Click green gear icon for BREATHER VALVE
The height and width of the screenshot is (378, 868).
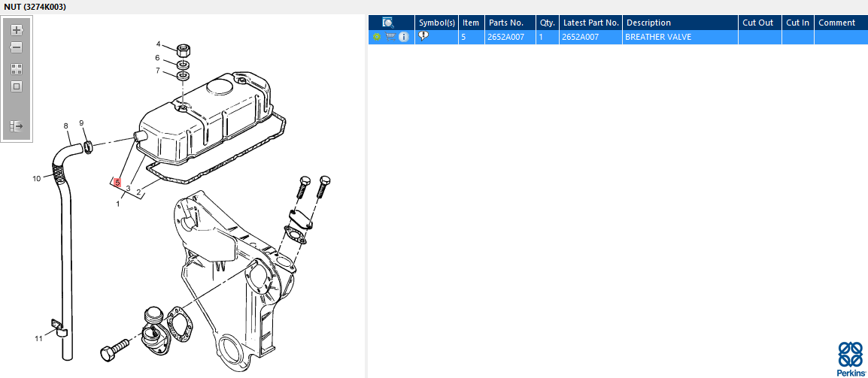pos(377,37)
